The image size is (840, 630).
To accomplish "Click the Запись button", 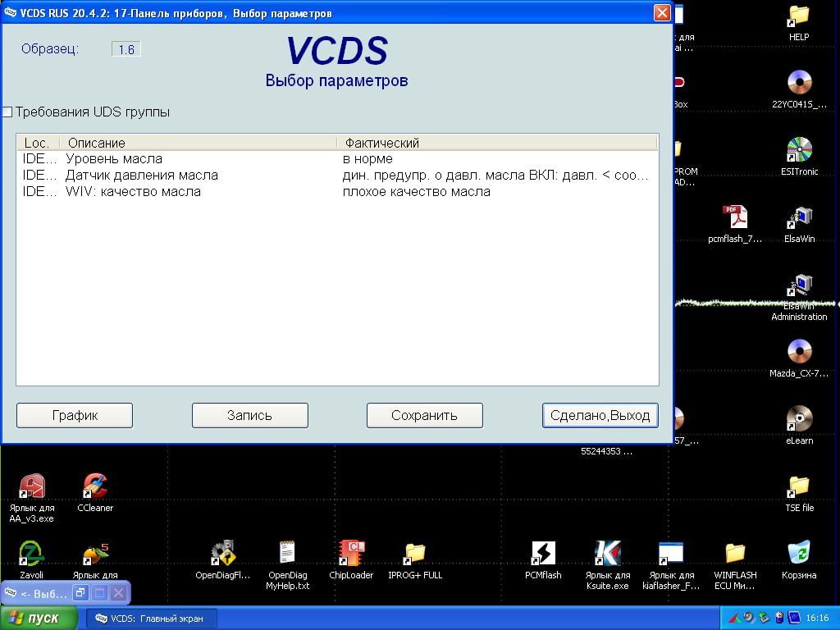I will 249,415.
